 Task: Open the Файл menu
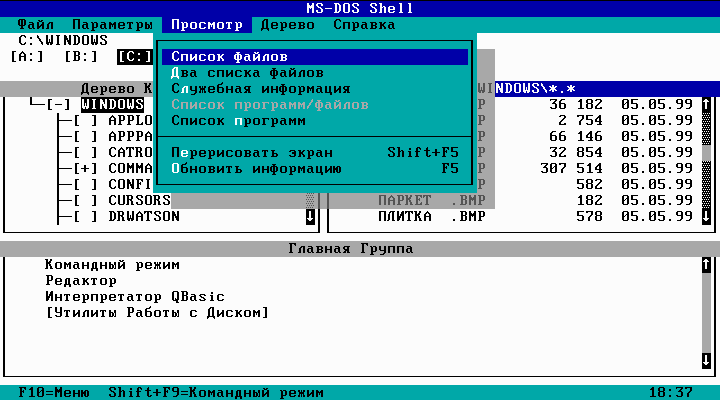tap(37, 23)
